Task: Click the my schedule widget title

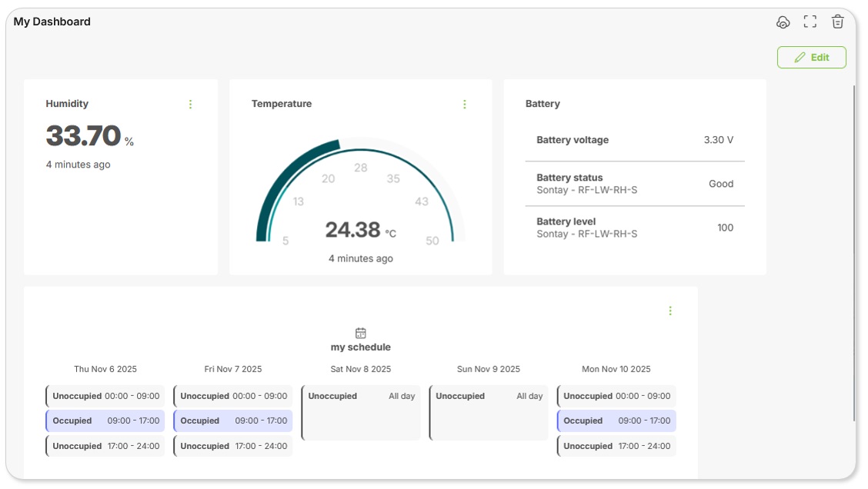Action: (x=360, y=348)
